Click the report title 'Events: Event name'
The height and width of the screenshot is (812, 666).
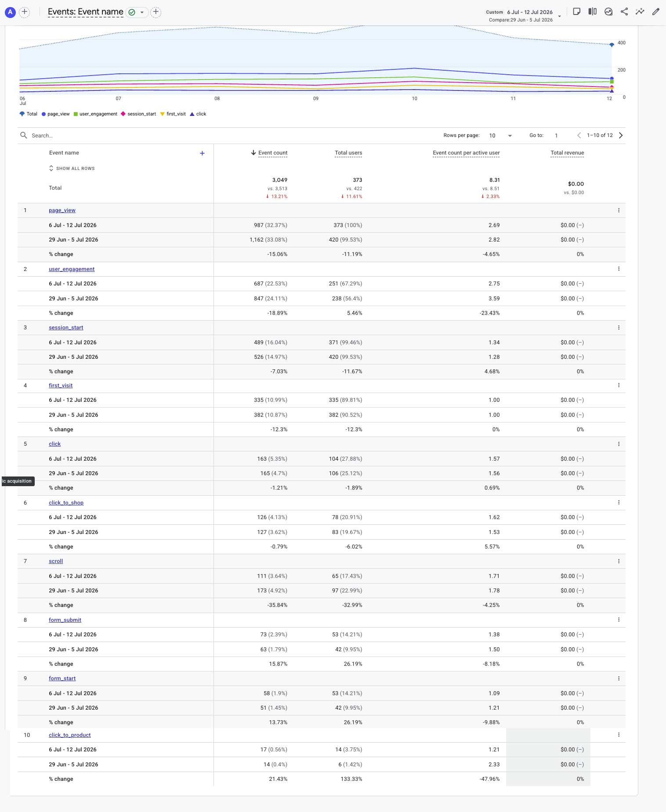(86, 12)
